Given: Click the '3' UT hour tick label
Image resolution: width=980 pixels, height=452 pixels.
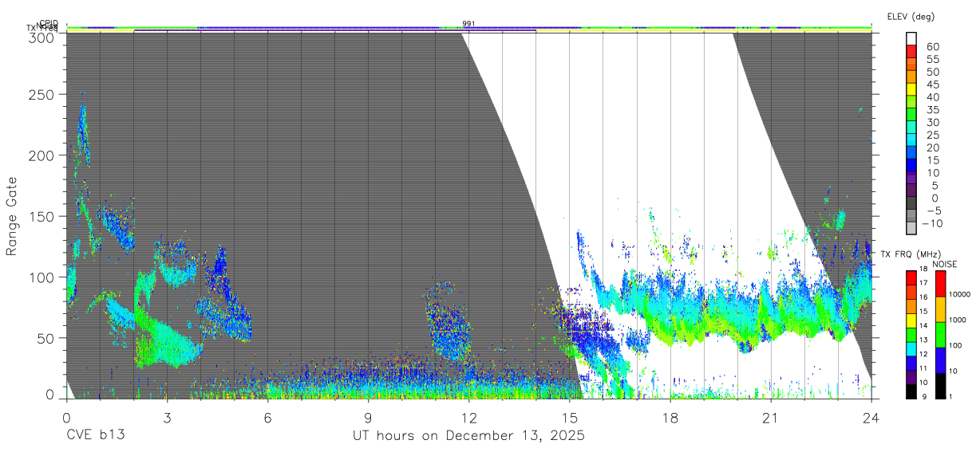Looking at the screenshot, I should (x=167, y=418).
